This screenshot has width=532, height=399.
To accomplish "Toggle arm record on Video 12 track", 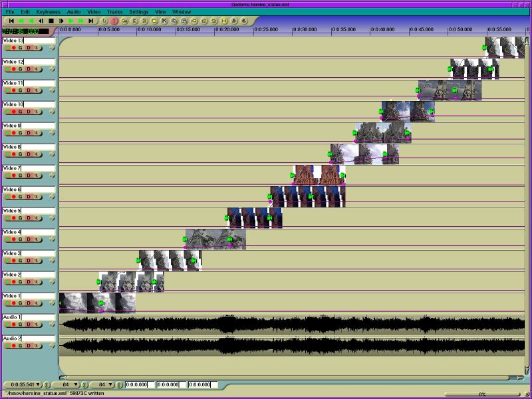I will pyautogui.click(x=13, y=69).
